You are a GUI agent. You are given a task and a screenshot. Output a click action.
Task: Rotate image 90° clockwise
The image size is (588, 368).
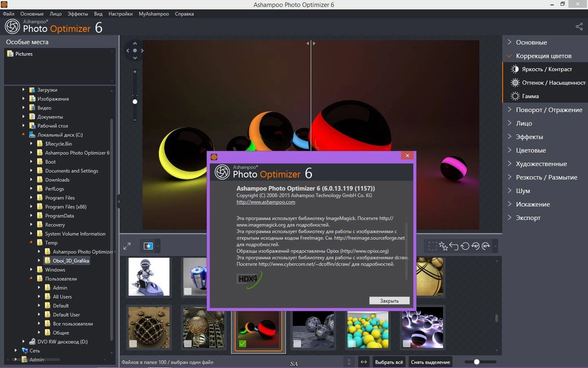pyautogui.click(x=486, y=246)
